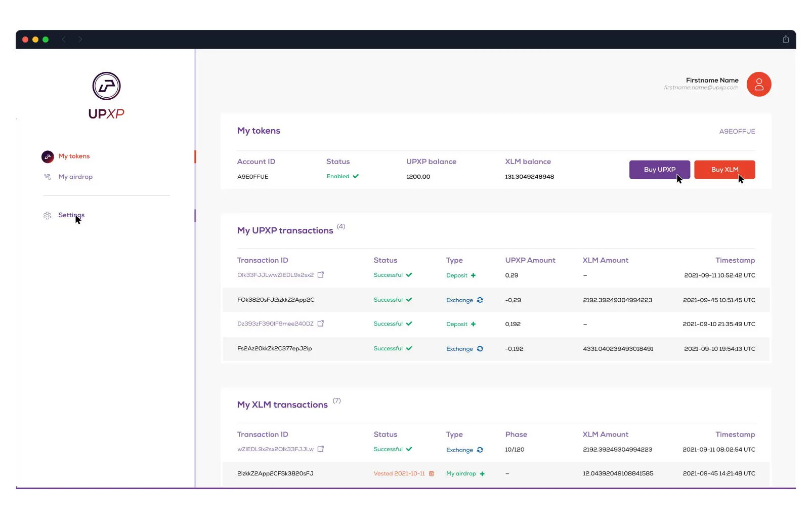Screen dimensions: 812x521
Task: Open the My tokens section from sidebar
Action: (x=74, y=156)
